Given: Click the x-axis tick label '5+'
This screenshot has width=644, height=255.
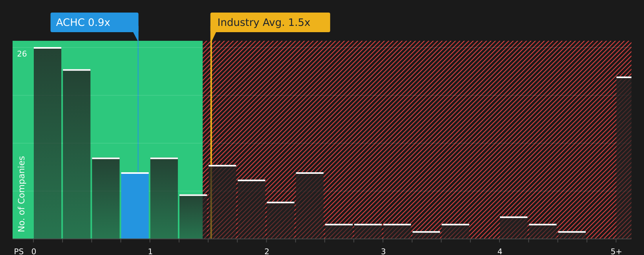Looking at the screenshot, I should [x=617, y=251].
